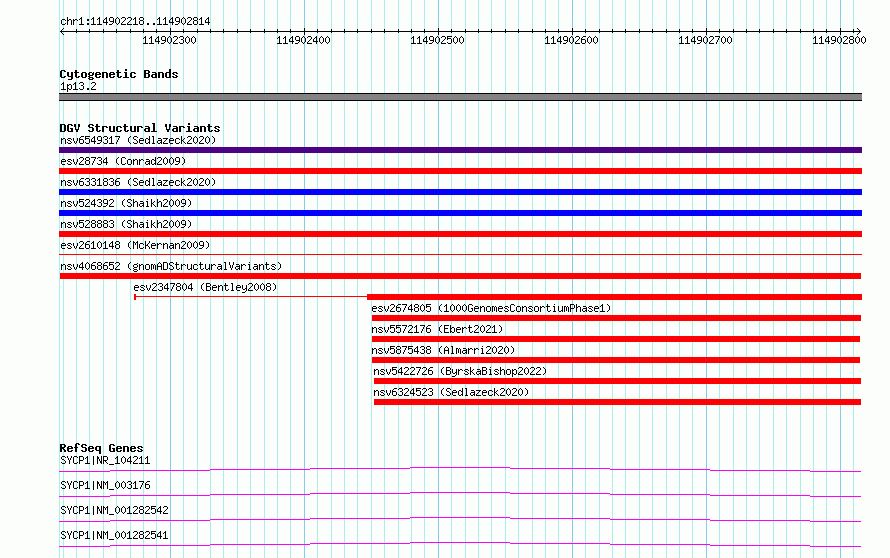
Task: Select transcript label SYCP1|NM_003176
Action: (x=105, y=485)
